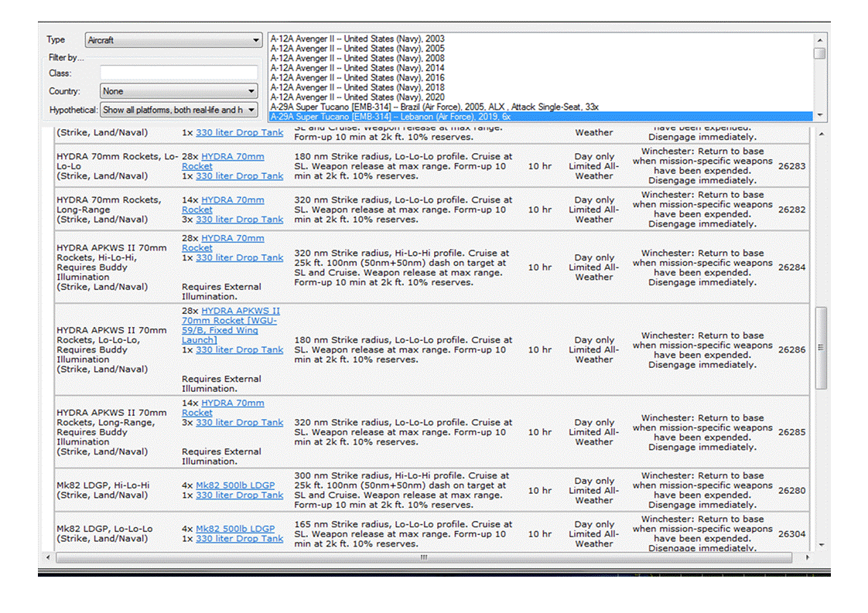
Task: Click 300 nm Strike radius description
Action: click(402, 490)
